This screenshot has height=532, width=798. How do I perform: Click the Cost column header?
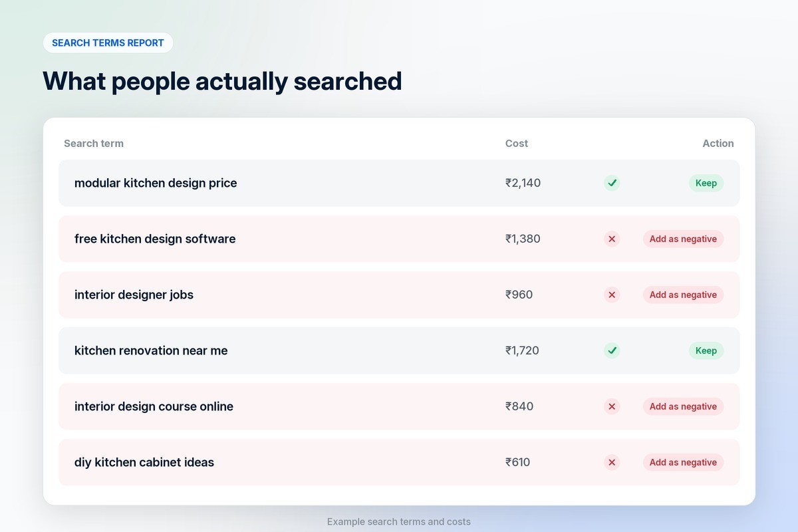pos(517,143)
